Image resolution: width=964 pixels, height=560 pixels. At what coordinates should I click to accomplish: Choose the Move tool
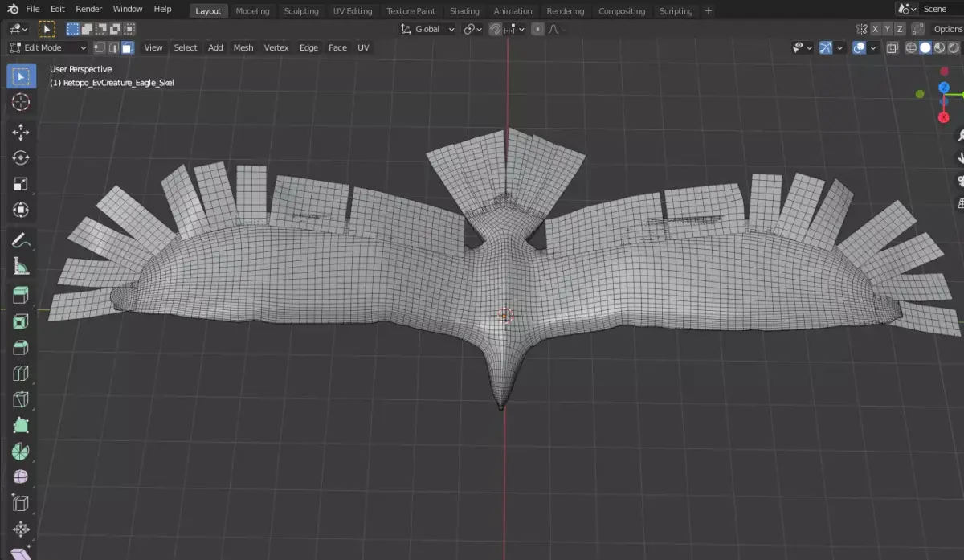[21, 133]
